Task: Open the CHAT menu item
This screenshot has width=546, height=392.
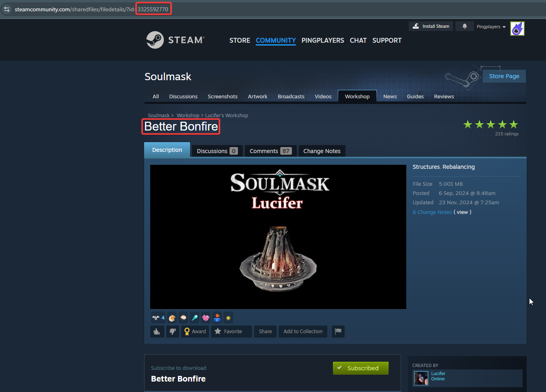Action: (x=358, y=40)
